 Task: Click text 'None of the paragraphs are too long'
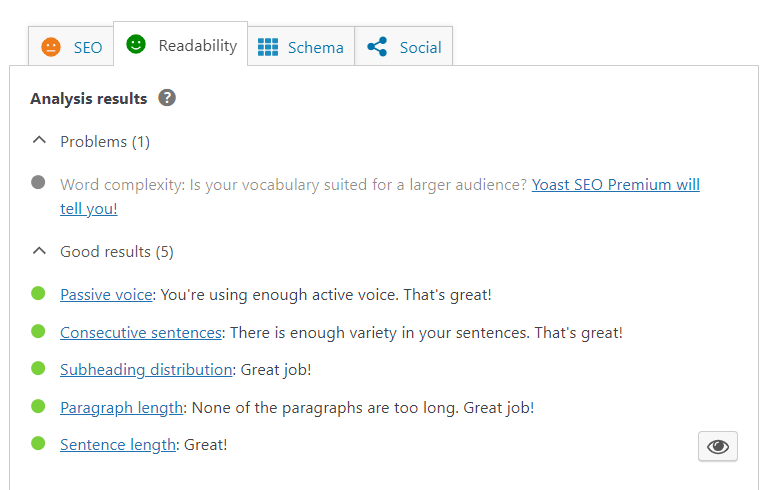[325, 408]
